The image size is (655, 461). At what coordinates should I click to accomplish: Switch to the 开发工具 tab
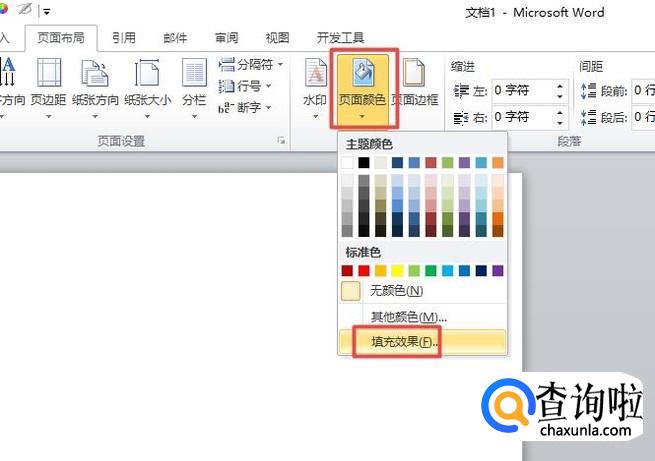(340, 38)
